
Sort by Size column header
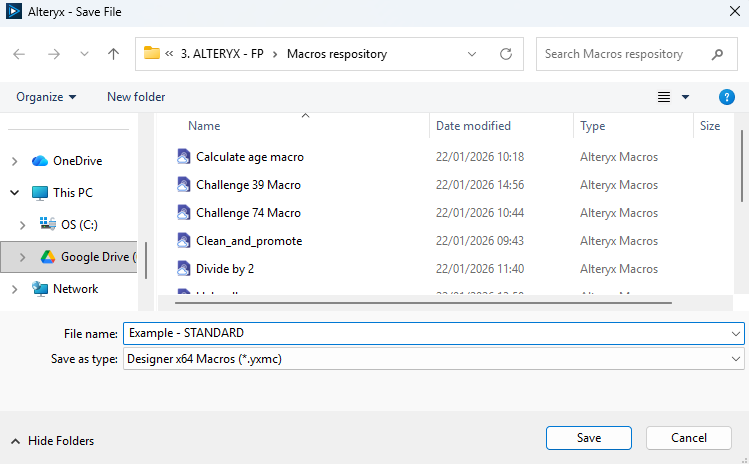(710, 126)
